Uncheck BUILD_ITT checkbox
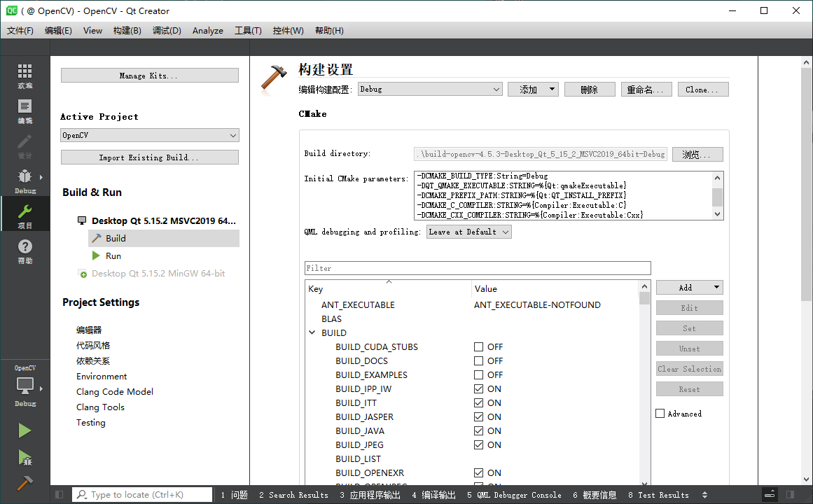Viewport: 813px width, 504px height. pos(478,403)
